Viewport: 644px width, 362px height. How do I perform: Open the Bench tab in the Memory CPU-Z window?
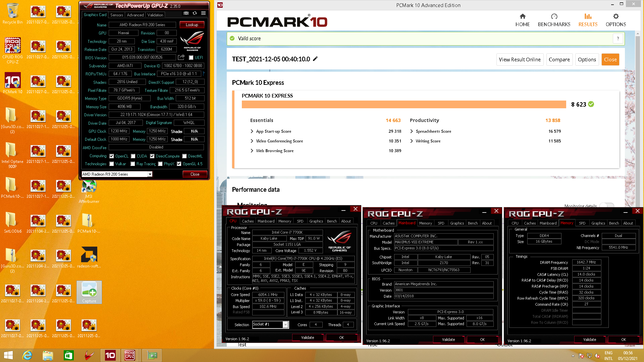[x=614, y=223]
